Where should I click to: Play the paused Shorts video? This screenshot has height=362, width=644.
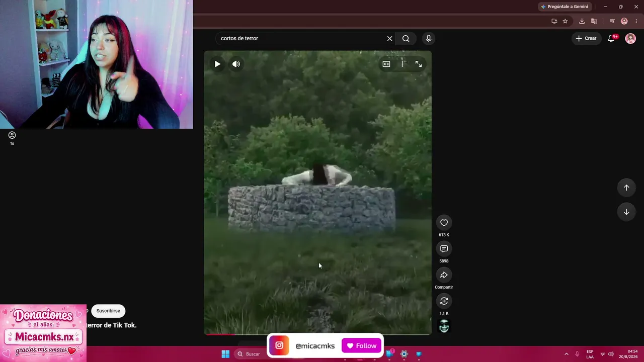[x=217, y=64]
